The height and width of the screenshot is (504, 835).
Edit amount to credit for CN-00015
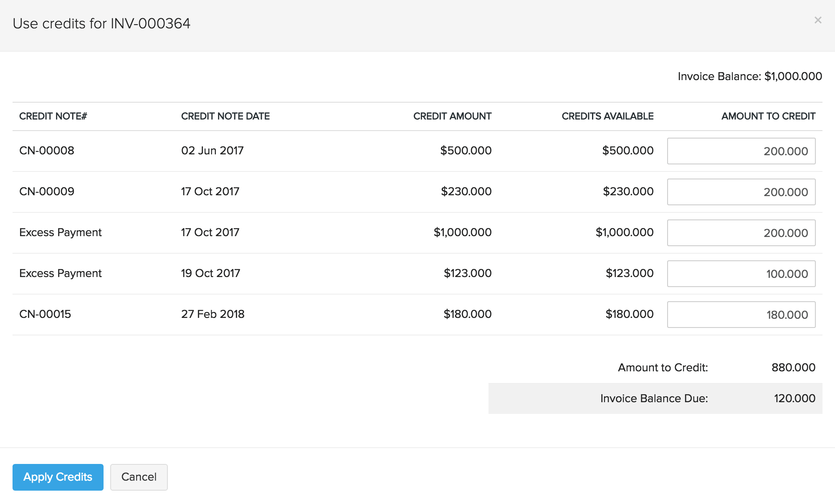pos(741,315)
